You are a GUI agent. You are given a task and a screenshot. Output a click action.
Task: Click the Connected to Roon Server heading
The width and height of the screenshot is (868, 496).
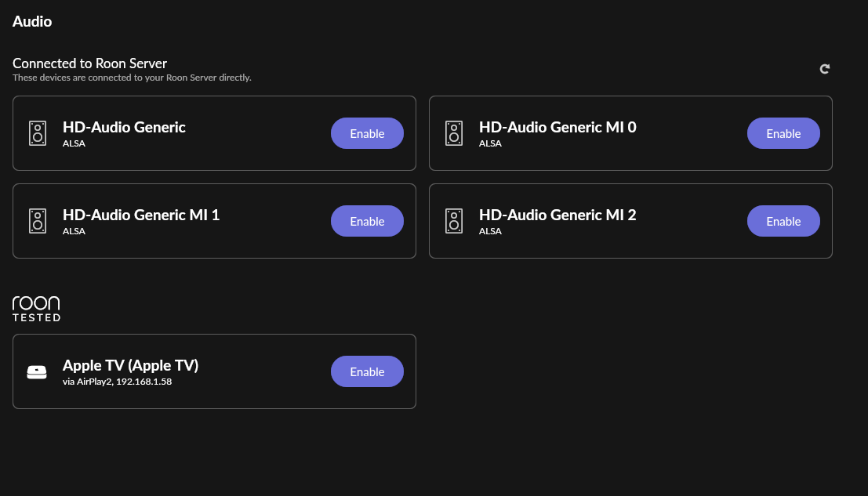89,63
